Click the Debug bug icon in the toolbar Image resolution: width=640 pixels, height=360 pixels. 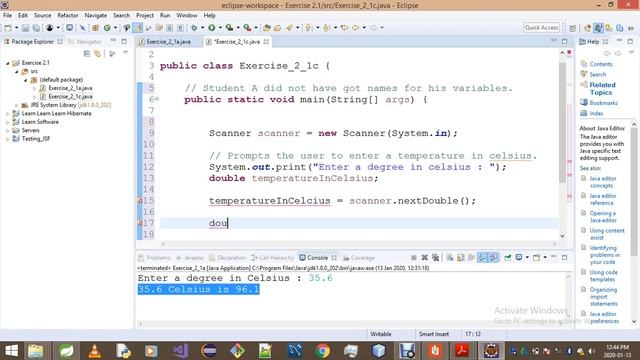(x=194, y=28)
